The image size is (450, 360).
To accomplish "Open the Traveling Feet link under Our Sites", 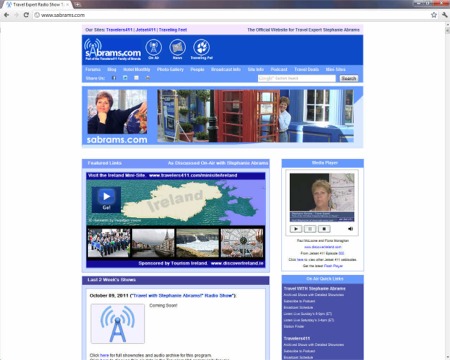I will pos(173,30).
